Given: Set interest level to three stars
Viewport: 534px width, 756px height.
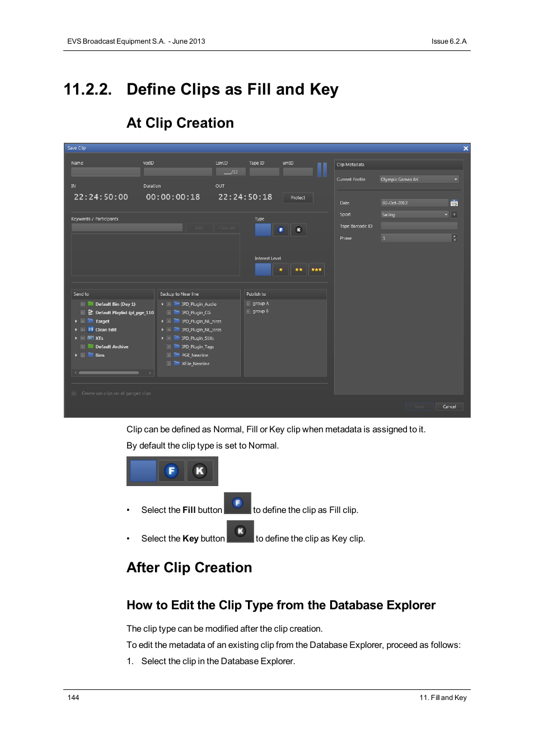Looking at the screenshot, I should pos(316,269).
